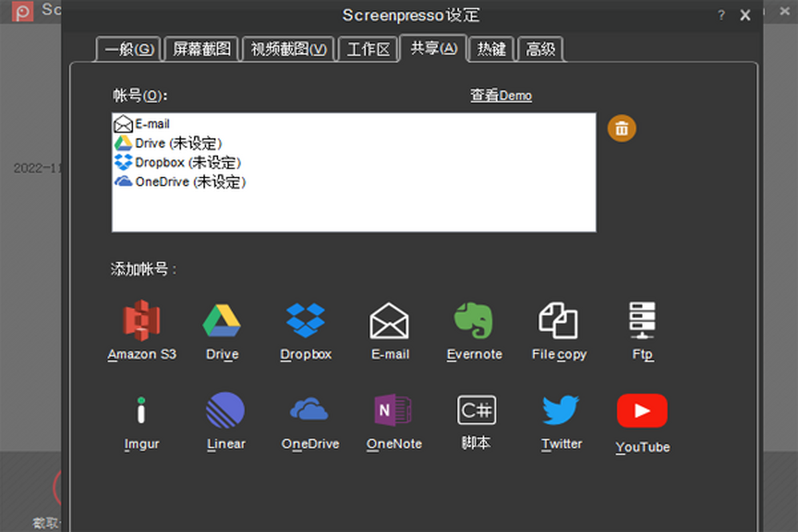Click the help question mark in title bar
Image resolution: width=798 pixels, height=532 pixels.
(722, 16)
